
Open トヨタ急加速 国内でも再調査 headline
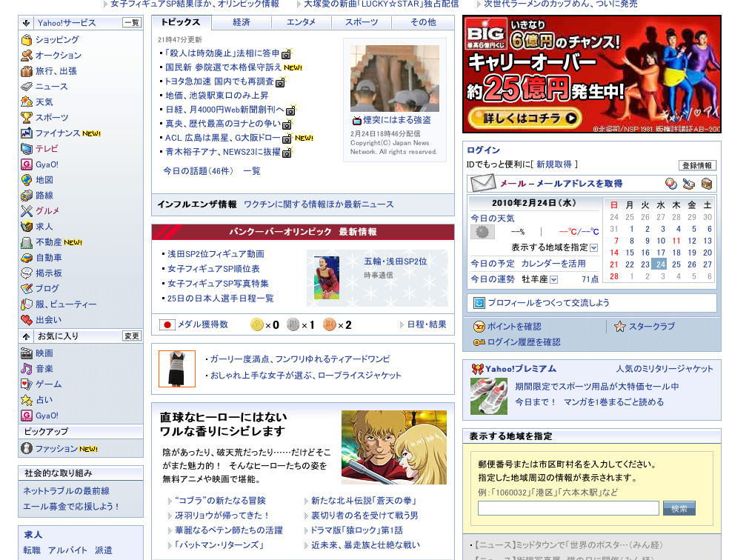[x=220, y=81]
